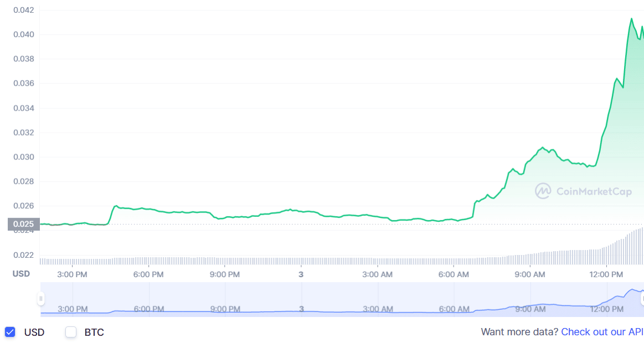
Task: Uncheck the USD currency checkbox
Action: (x=10, y=332)
